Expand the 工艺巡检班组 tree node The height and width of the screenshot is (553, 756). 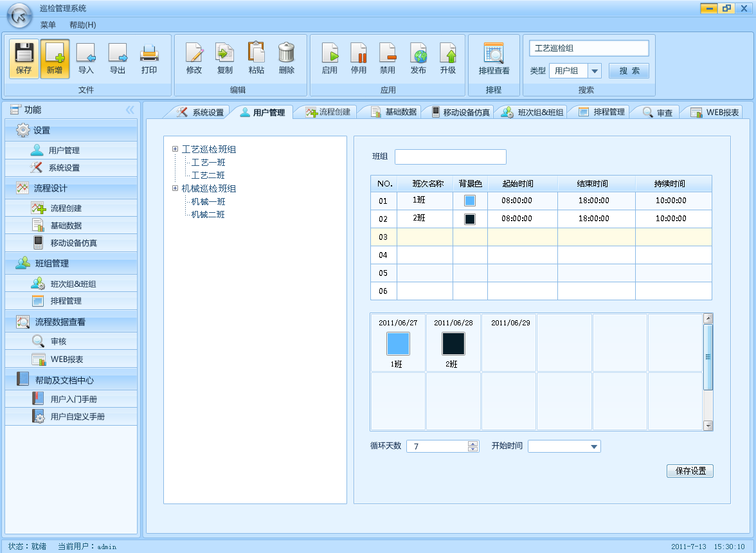pos(175,149)
